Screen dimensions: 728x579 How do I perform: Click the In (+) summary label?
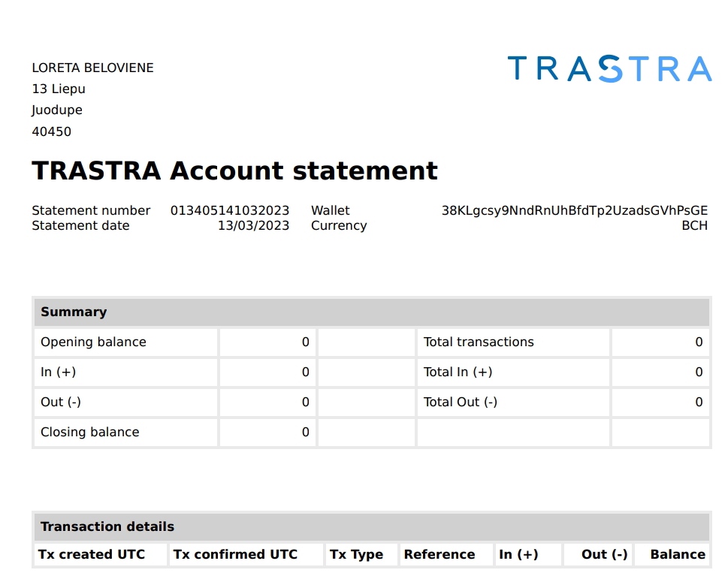click(58, 372)
